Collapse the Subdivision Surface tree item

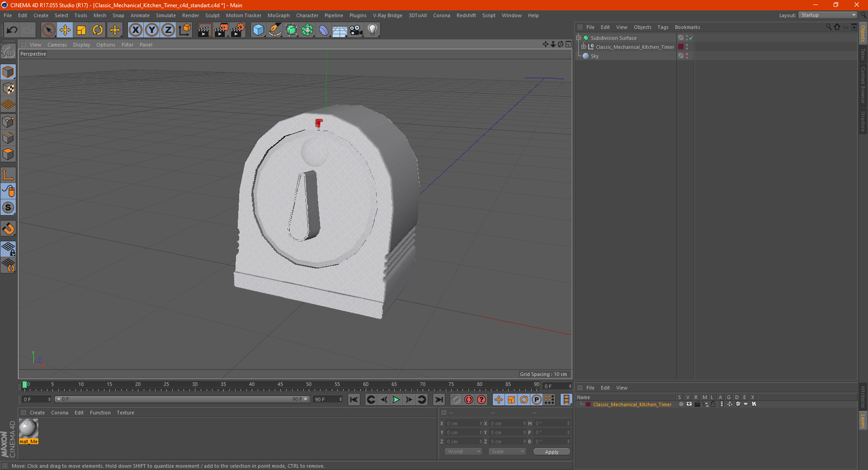pos(579,38)
